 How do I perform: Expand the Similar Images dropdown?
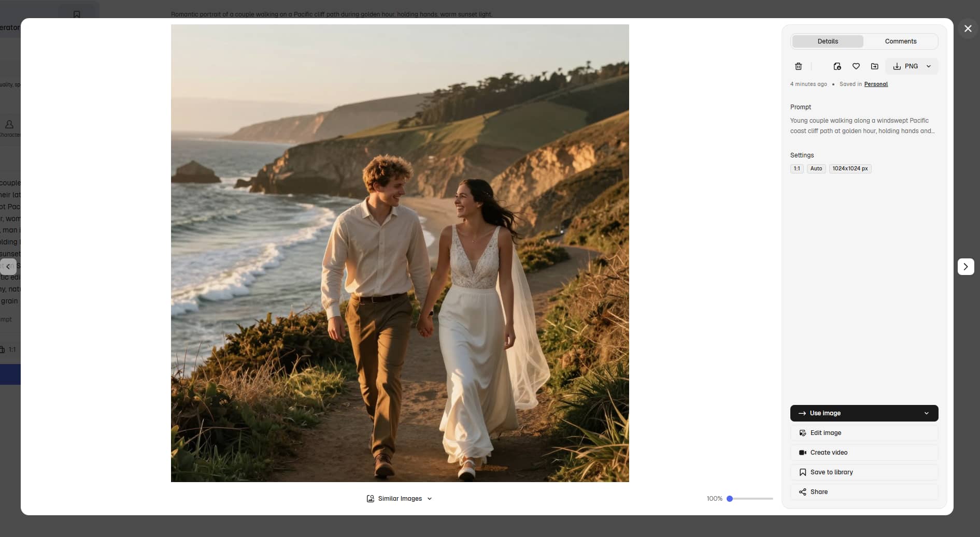click(x=400, y=499)
